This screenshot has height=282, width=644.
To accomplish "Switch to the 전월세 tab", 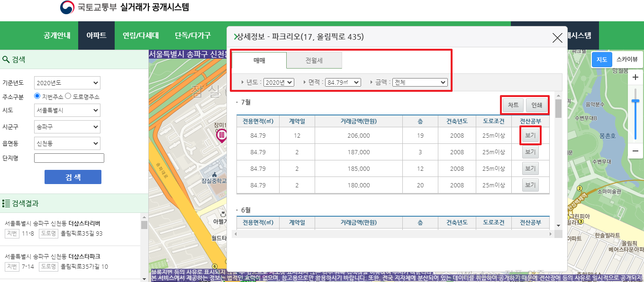I will click(x=314, y=60).
